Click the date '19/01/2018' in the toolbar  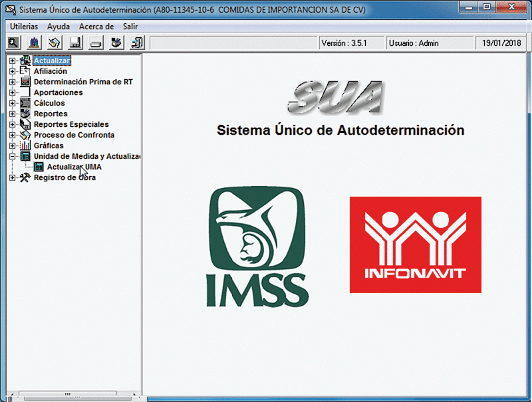point(501,43)
